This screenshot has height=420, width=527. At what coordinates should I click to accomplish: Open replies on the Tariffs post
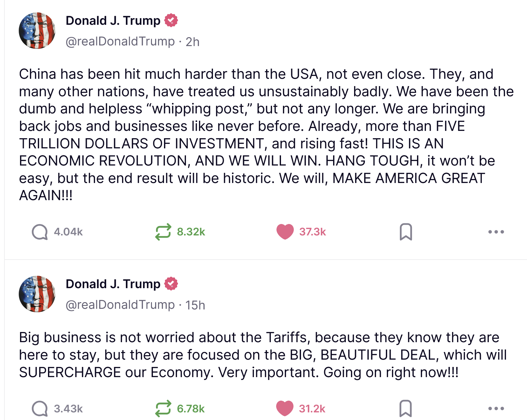pos(40,408)
